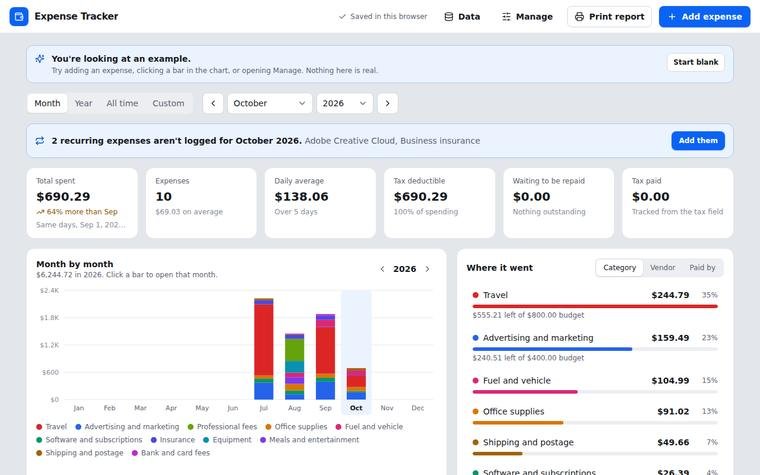The height and width of the screenshot is (475, 760).
Task: Show next year in Month by month chart
Action: click(x=427, y=269)
